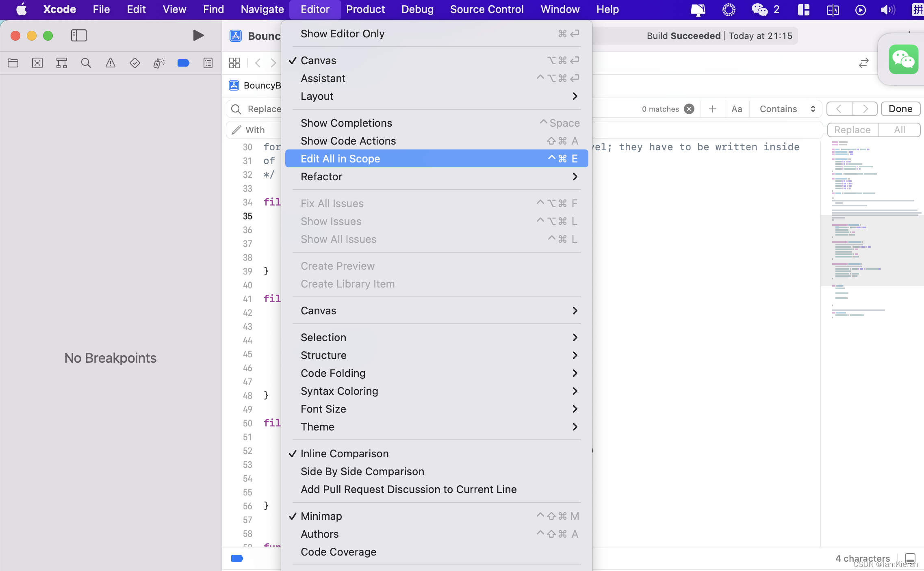Select the Warning navigator icon
Image resolution: width=924 pixels, height=571 pixels.
coord(110,63)
